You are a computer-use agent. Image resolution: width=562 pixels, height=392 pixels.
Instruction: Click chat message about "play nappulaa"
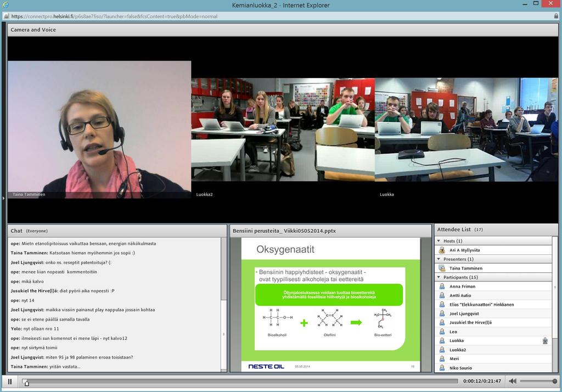coord(83,310)
